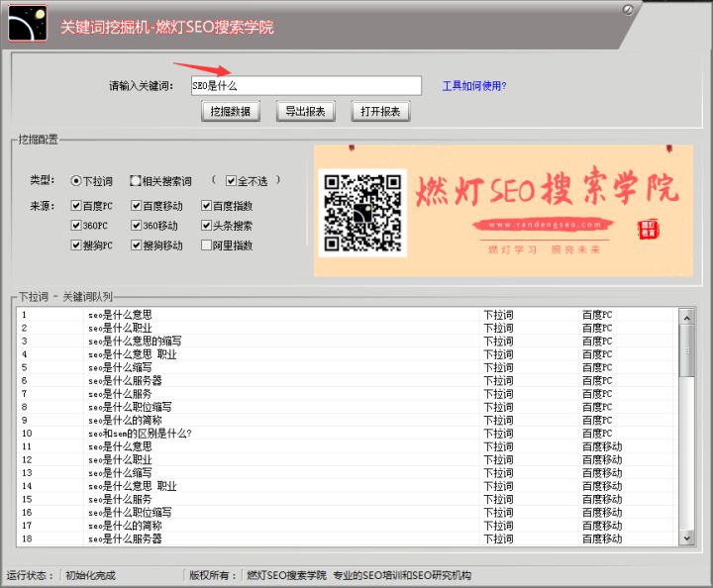Select the 下拉词 radio option
713x588 pixels.
pos(76,181)
